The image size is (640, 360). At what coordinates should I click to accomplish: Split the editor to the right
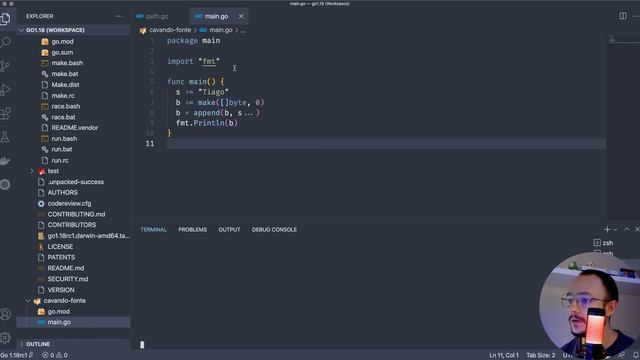point(623,16)
